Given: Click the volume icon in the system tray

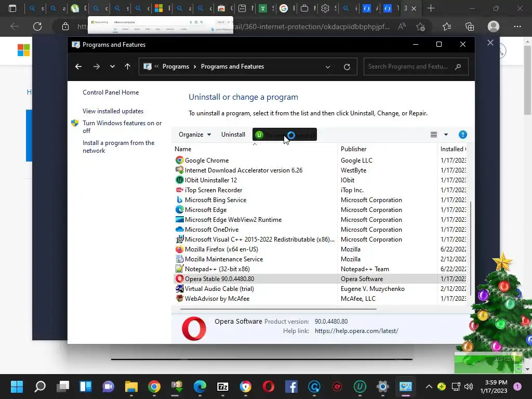Looking at the screenshot, I should tap(469, 387).
